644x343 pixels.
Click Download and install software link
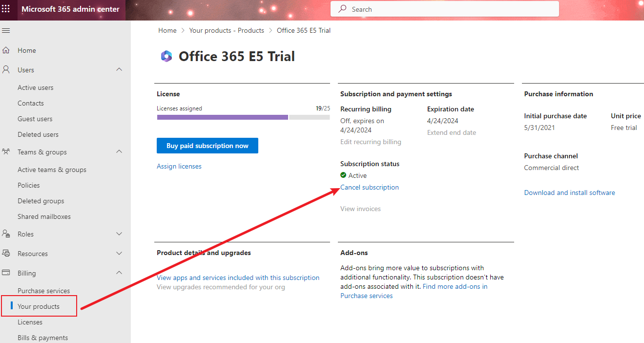[570, 193]
